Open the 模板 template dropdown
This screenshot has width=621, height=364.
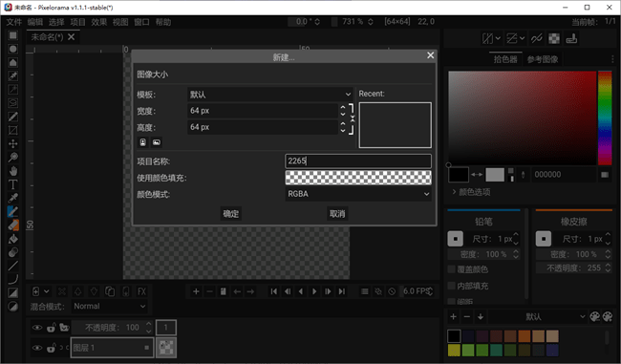pyautogui.click(x=269, y=95)
